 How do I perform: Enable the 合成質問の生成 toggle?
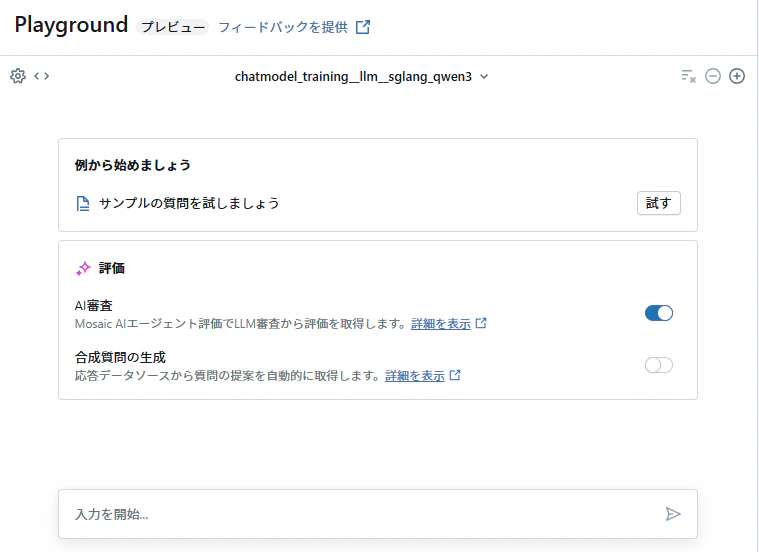(x=659, y=365)
